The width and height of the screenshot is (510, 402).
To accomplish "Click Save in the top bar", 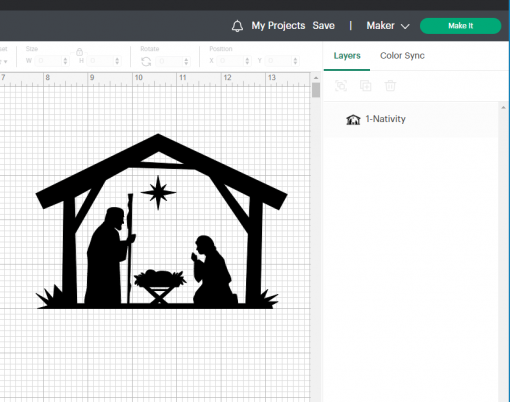I will point(323,26).
